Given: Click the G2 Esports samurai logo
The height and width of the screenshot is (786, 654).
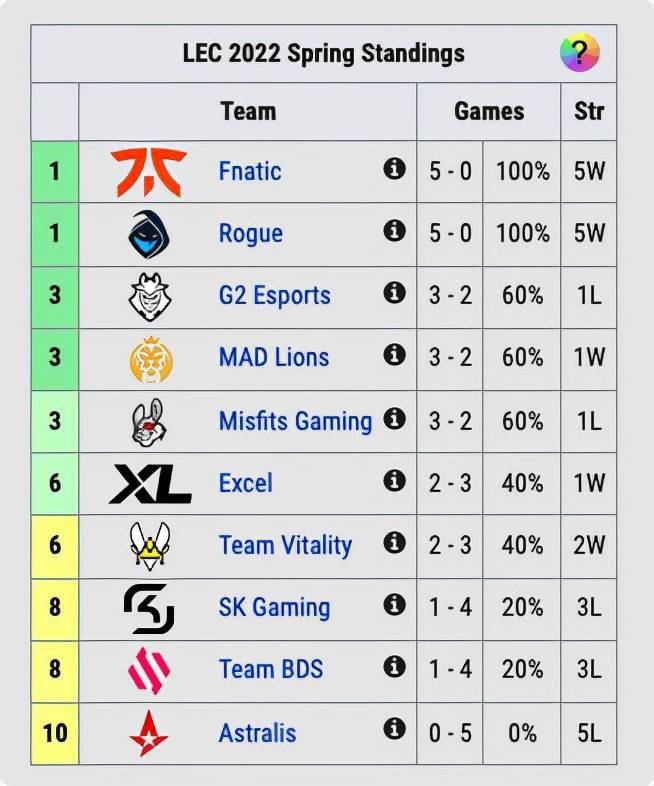Looking at the screenshot, I should point(150,296).
